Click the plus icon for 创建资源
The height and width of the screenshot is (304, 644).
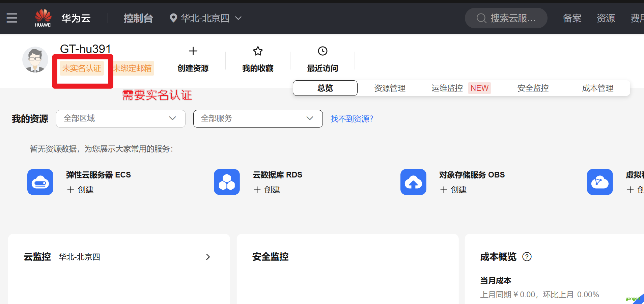(193, 51)
